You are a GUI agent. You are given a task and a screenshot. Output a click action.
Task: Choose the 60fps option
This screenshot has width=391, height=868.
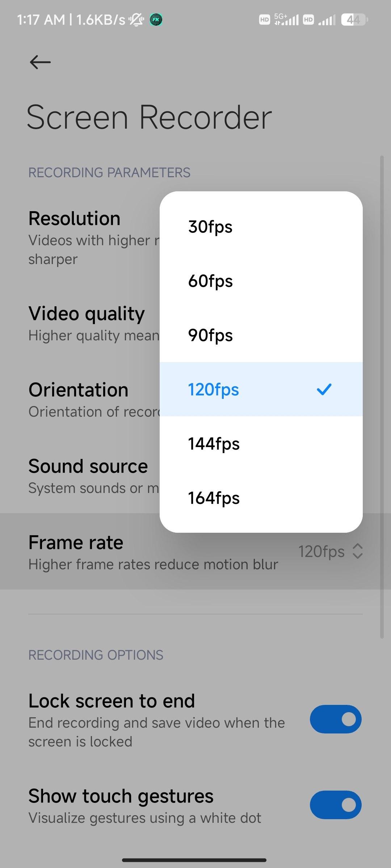[261, 281]
